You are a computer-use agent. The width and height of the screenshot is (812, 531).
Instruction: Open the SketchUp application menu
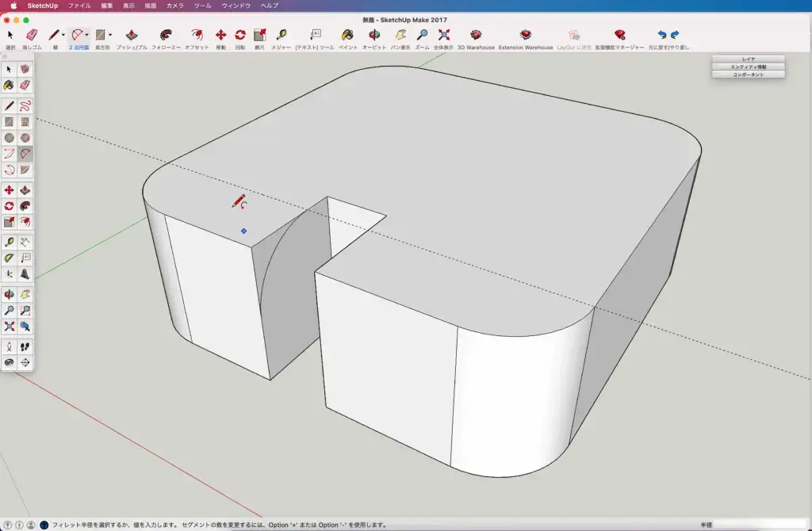(43, 6)
